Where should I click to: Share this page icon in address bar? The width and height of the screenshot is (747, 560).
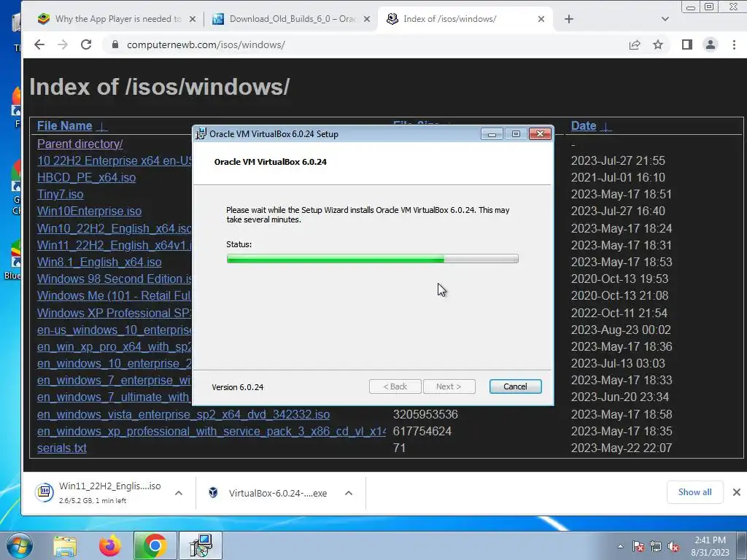635,44
